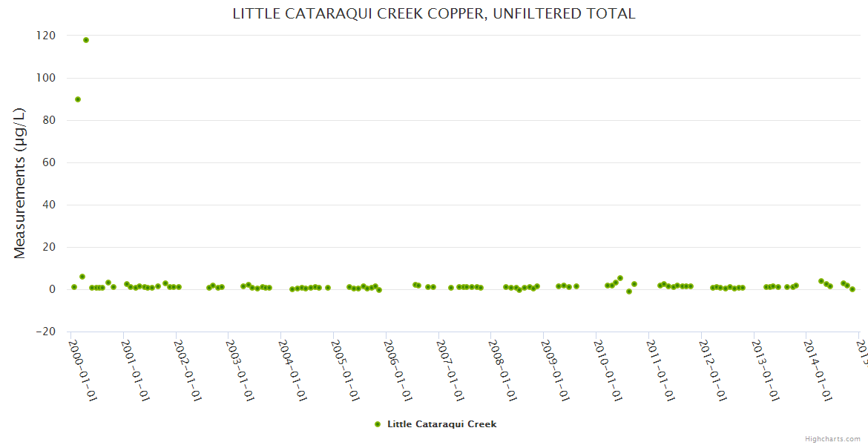Click the chart title Little Cataraqui Creek Copper
The image size is (868, 445).
434,13
